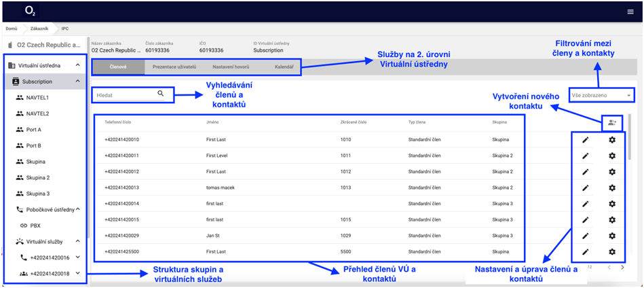Switch to the Prezentace uživatelů tab

(174, 67)
